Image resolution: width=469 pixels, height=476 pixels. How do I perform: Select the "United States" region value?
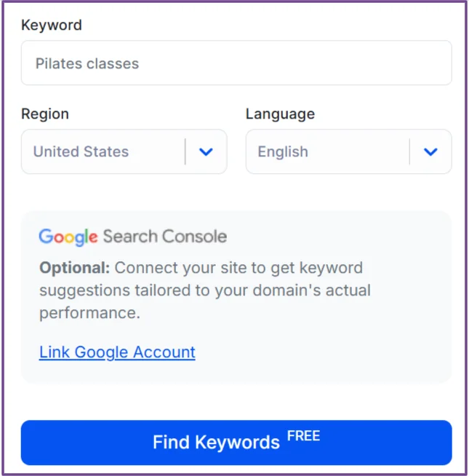(81, 152)
